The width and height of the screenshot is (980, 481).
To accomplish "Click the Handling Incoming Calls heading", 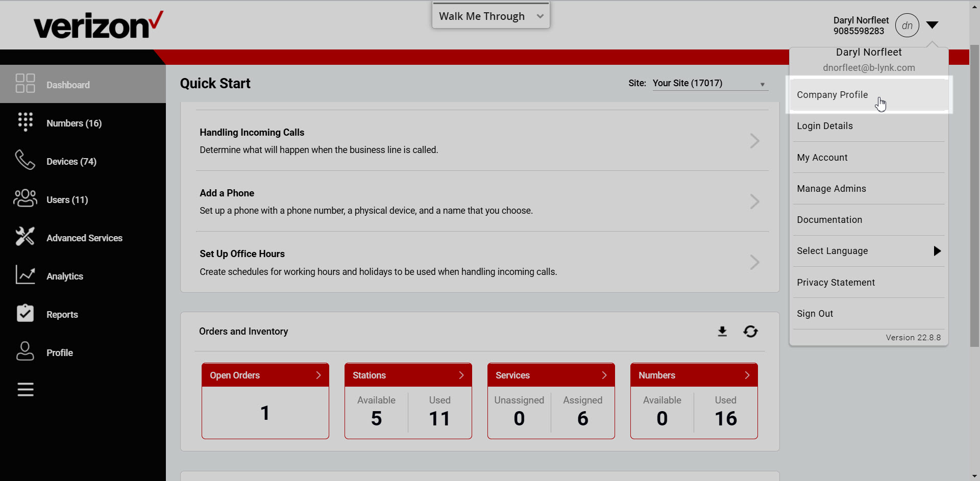I will click(252, 133).
